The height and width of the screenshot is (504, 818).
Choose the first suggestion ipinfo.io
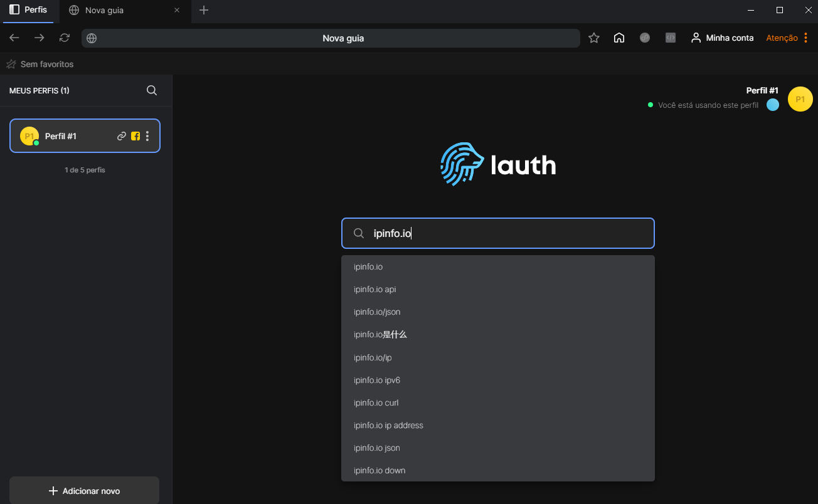(x=498, y=267)
